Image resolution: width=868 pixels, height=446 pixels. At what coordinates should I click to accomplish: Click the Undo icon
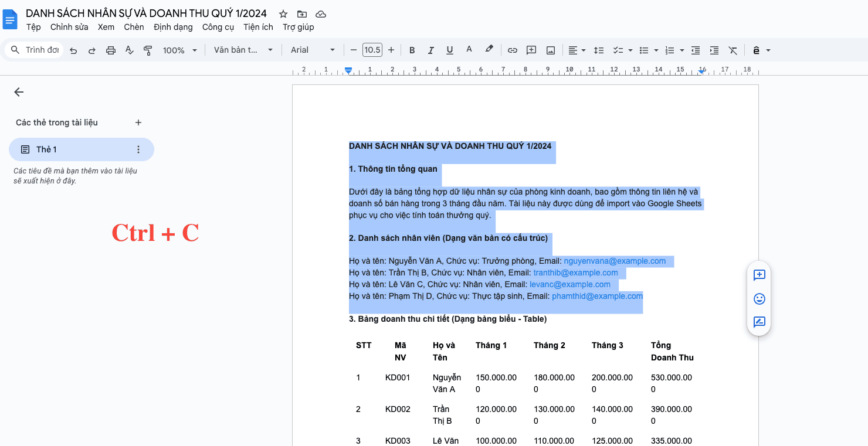73,50
